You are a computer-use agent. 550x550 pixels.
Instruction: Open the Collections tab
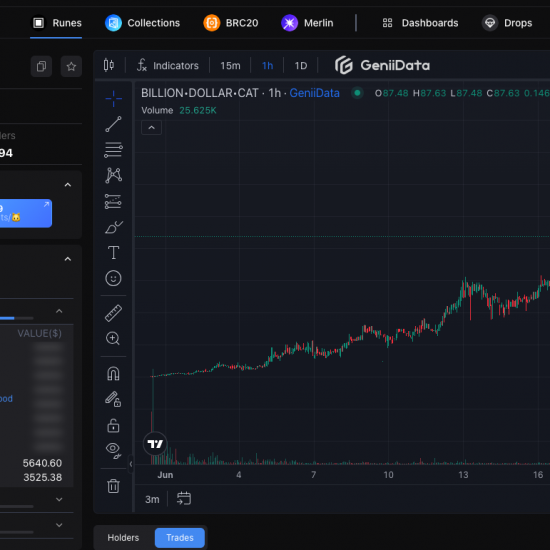click(142, 23)
